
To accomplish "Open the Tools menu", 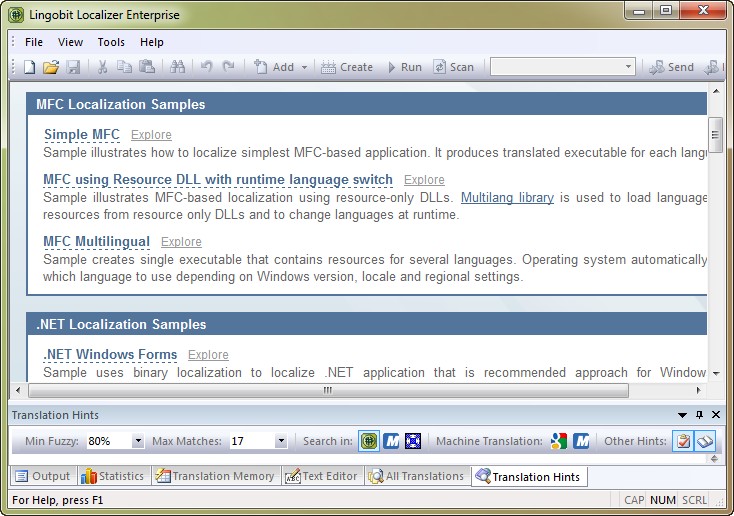I will coord(111,42).
